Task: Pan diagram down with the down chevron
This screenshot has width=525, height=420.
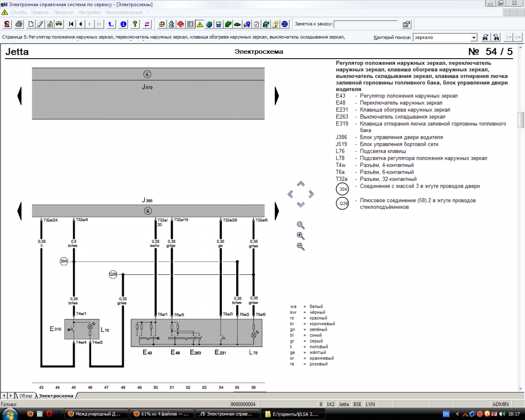Action: 301,204
